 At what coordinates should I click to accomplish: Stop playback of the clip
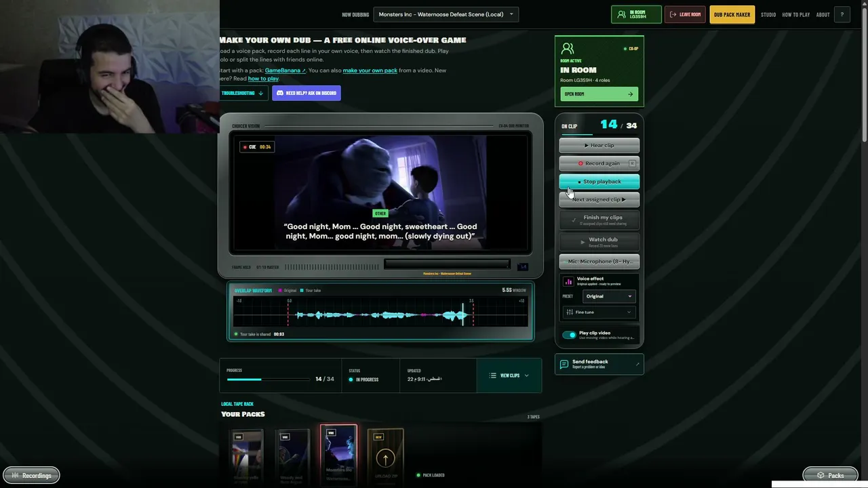599,182
